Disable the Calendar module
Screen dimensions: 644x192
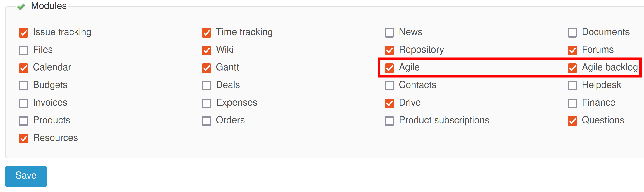point(23,68)
